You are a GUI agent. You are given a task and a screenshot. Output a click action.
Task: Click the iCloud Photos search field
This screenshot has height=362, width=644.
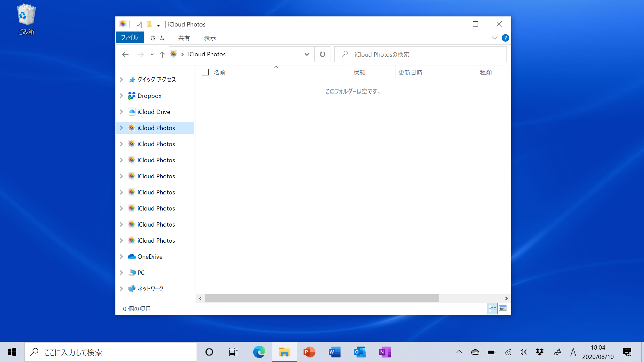coord(421,54)
